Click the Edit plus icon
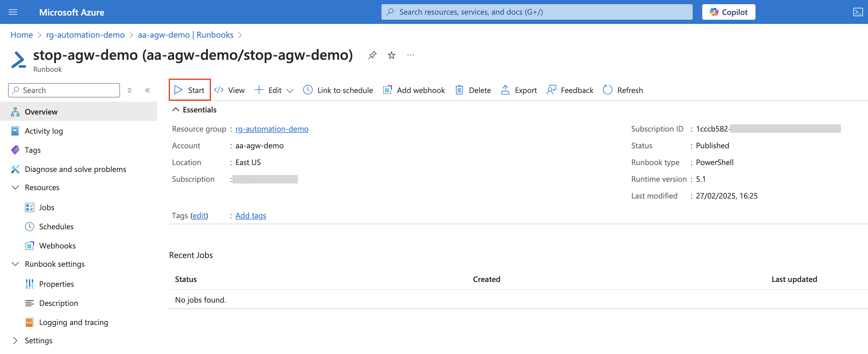This screenshot has height=354, width=868. [259, 90]
